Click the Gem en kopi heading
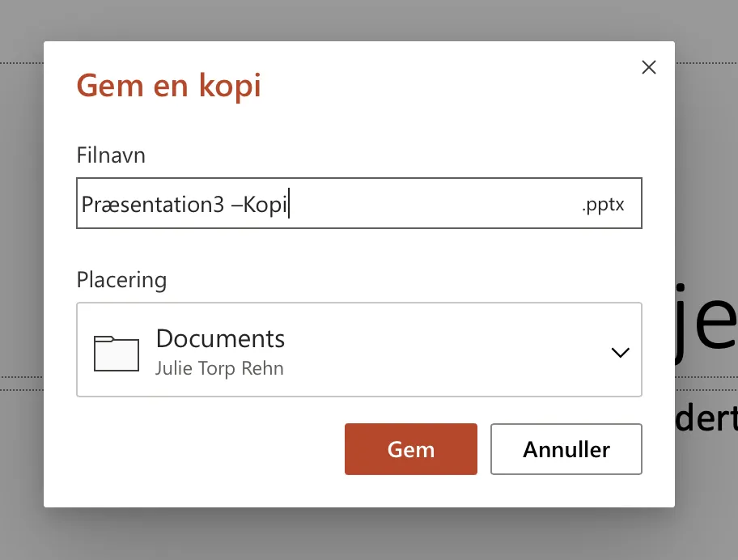The height and width of the screenshot is (560, 738). pos(168,86)
